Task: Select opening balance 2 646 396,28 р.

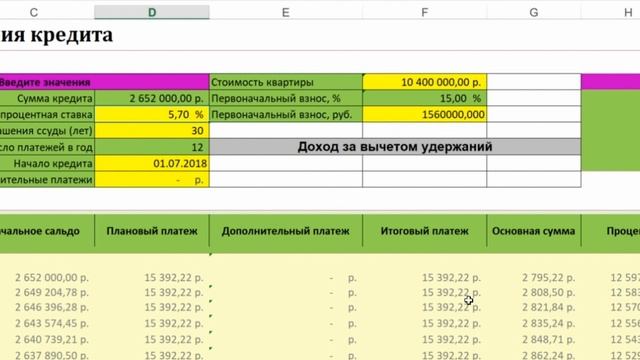Action: (x=51, y=307)
